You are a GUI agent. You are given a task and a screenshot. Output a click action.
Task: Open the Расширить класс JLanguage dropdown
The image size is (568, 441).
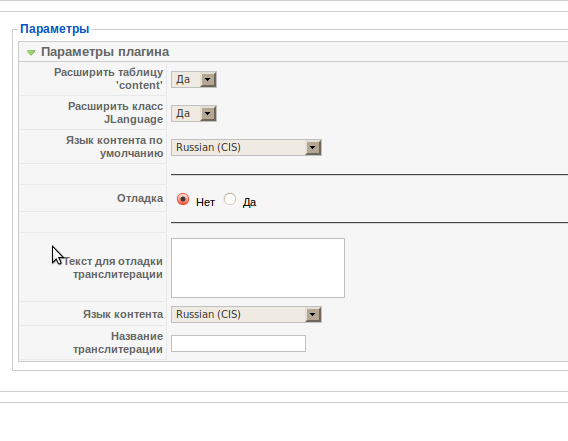(x=194, y=113)
